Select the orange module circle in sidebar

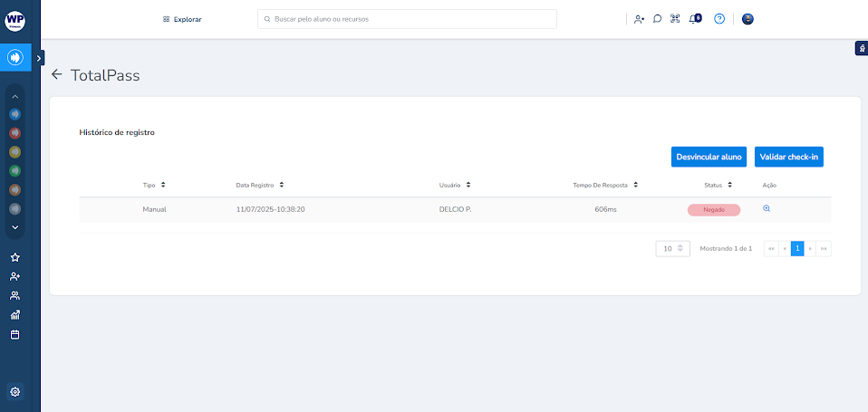(x=15, y=189)
